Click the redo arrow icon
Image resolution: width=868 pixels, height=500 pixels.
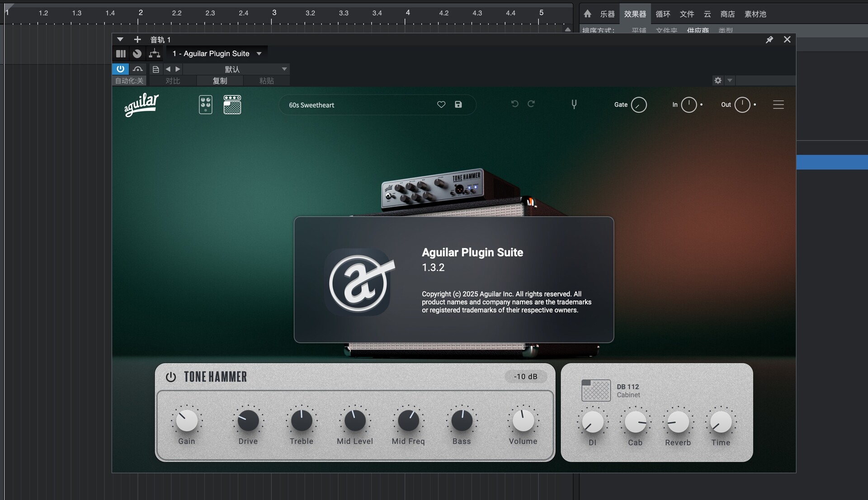tap(531, 104)
